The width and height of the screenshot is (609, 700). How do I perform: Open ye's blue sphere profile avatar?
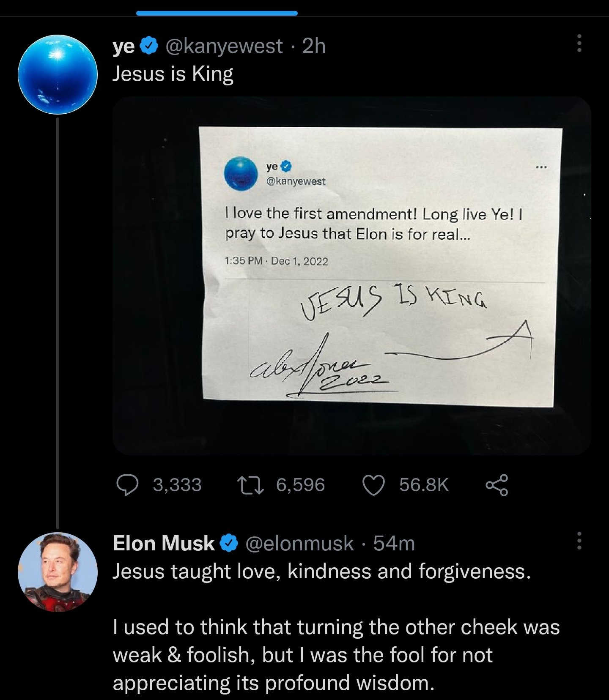58,74
